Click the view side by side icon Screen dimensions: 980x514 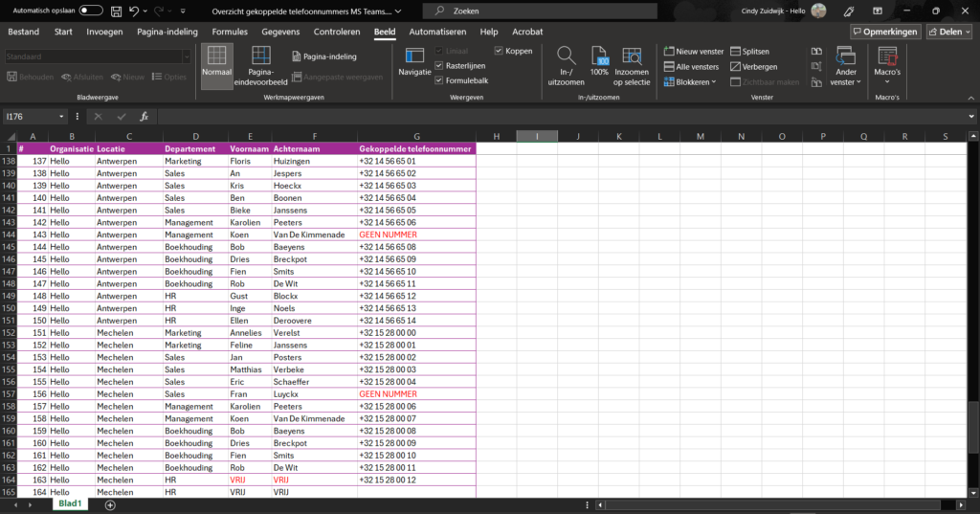tap(816, 52)
